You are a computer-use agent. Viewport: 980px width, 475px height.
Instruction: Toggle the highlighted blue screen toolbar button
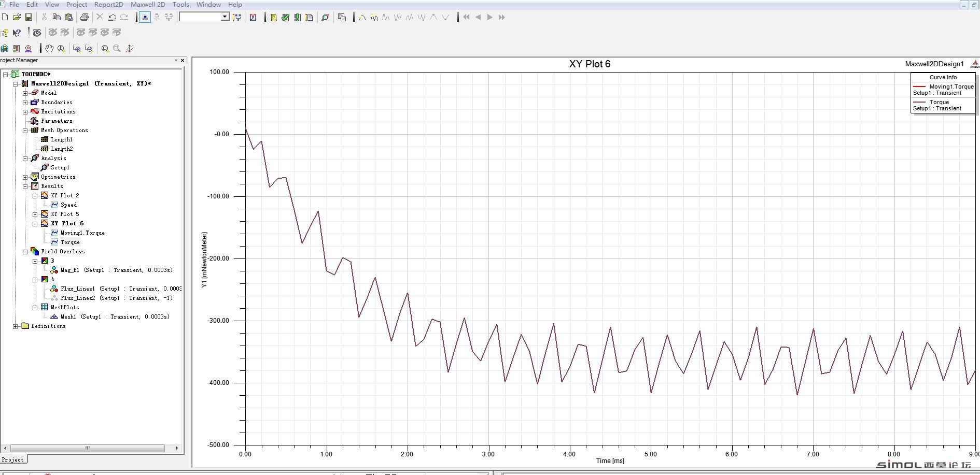pyautogui.click(x=145, y=17)
